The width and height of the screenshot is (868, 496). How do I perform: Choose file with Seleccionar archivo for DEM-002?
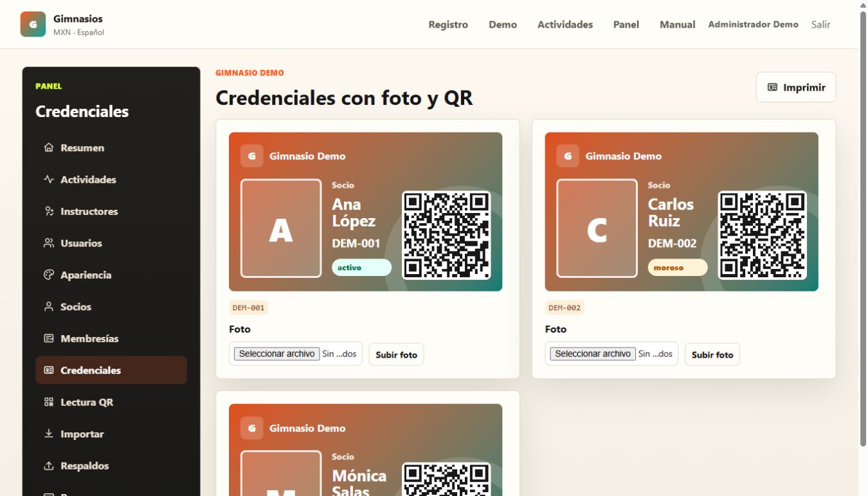[x=593, y=354]
